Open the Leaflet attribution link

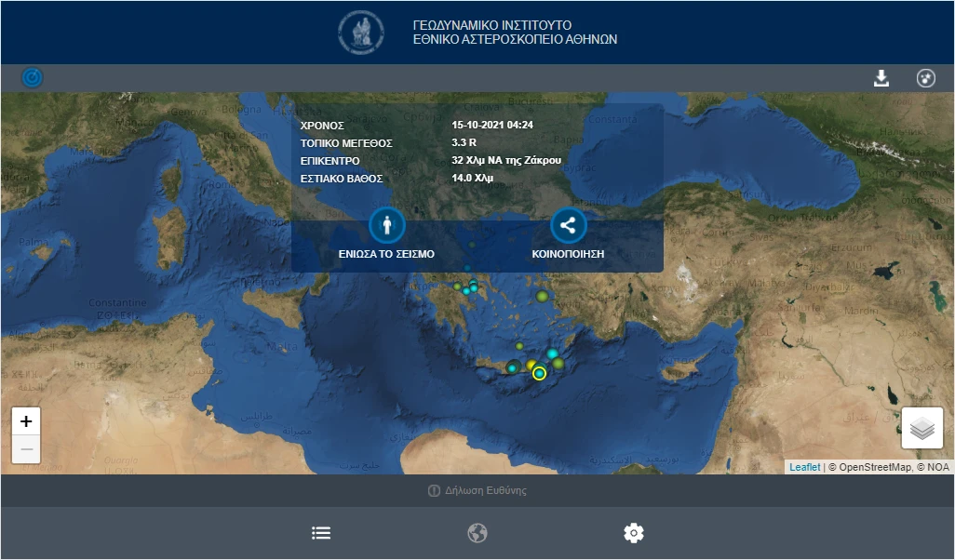coord(804,467)
